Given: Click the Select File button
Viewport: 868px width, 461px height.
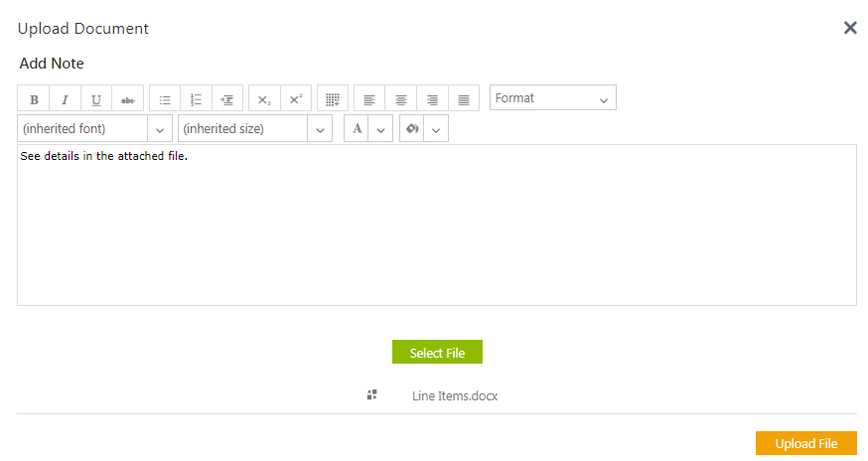Looking at the screenshot, I should pos(437,353).
